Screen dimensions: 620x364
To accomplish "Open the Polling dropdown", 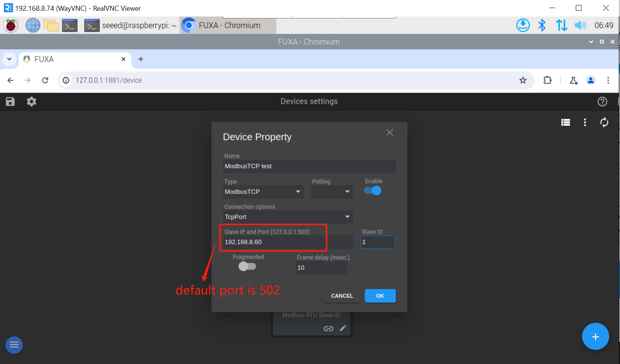I will coord(332,192).
